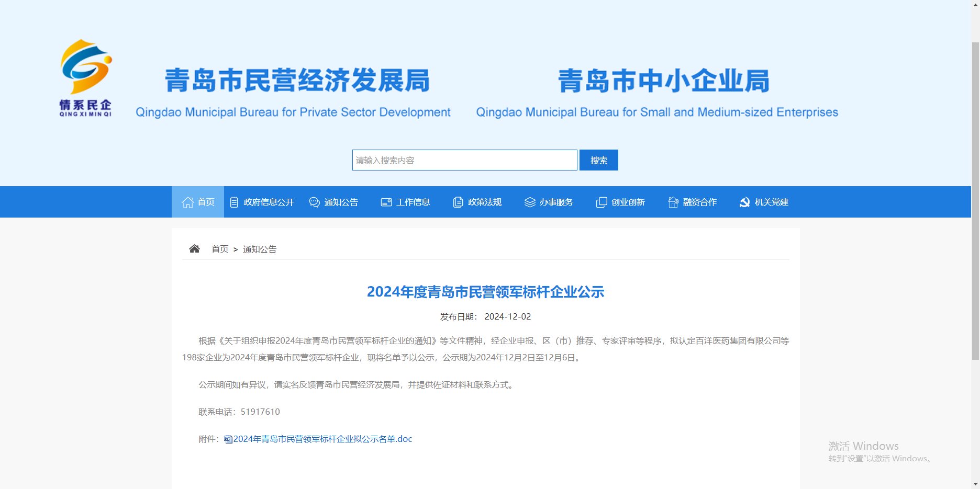The width and height of the screenshot is (980, 489).
Task: Click the layers icon beside 办事服务
Action: (530, 202)
